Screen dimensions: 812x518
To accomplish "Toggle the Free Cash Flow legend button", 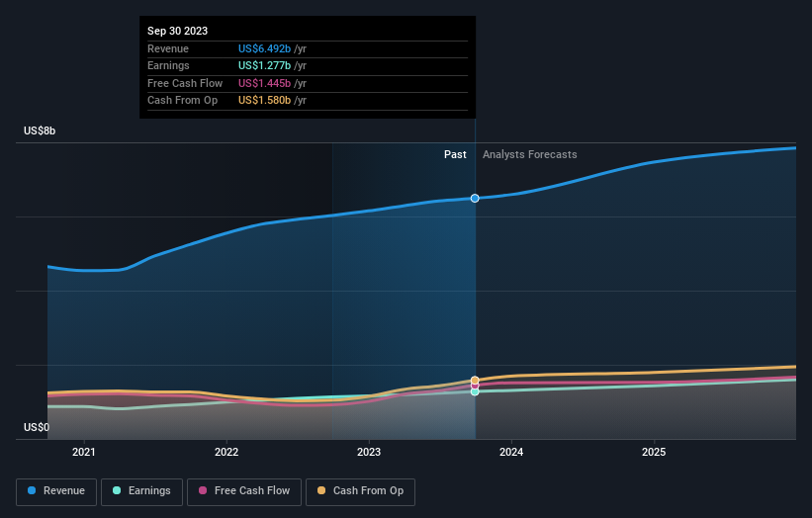I will [244, 491].
